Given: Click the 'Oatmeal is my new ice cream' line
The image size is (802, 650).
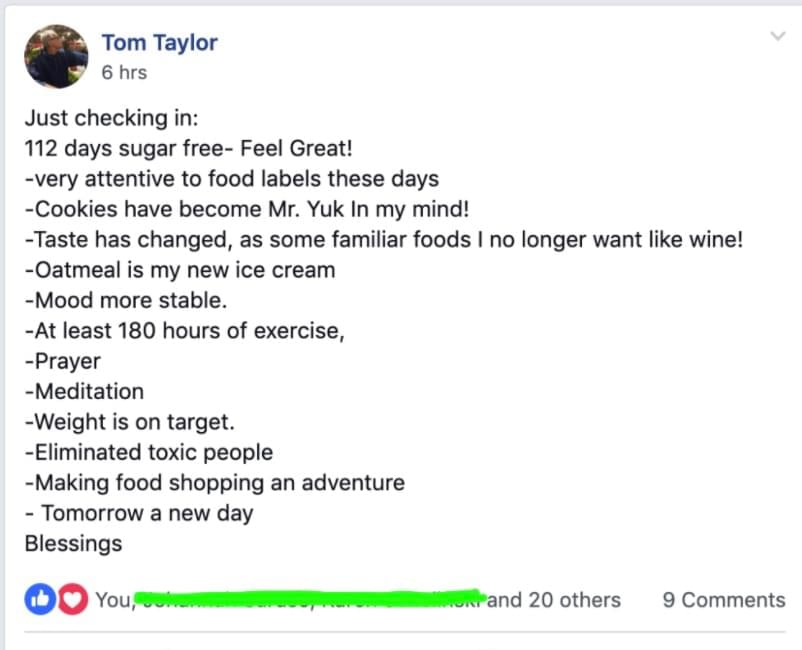Looking at the screenshot, I should (x=180, y=270).
